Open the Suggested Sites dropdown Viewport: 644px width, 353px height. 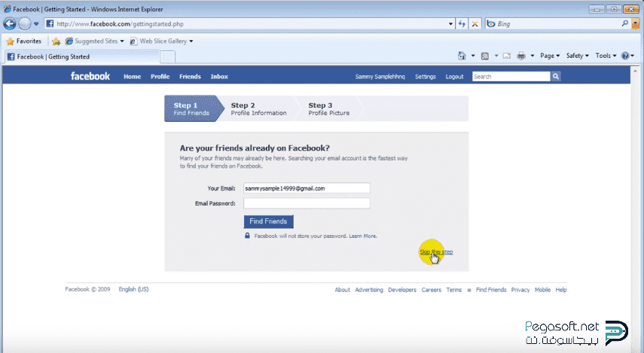94,41
